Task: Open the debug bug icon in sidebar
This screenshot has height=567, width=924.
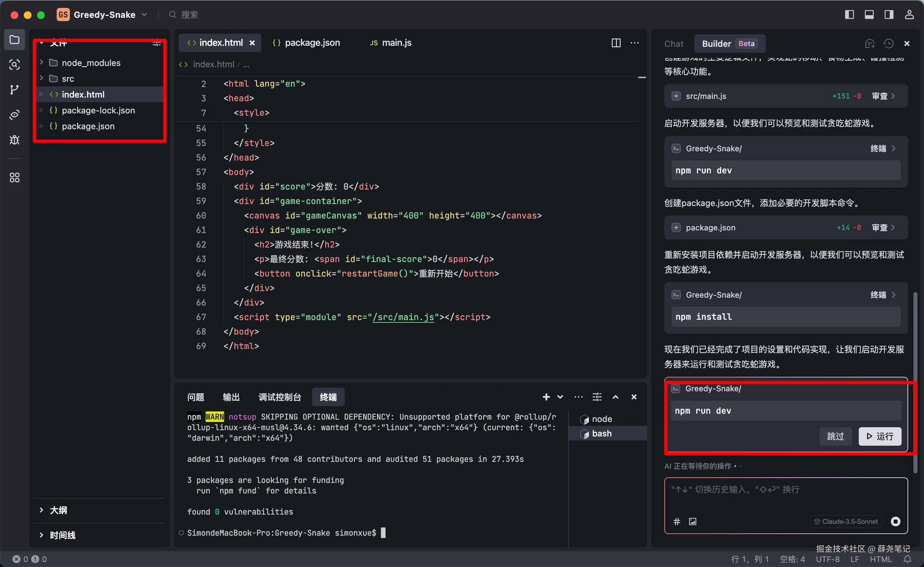Action: click(14, 140)
